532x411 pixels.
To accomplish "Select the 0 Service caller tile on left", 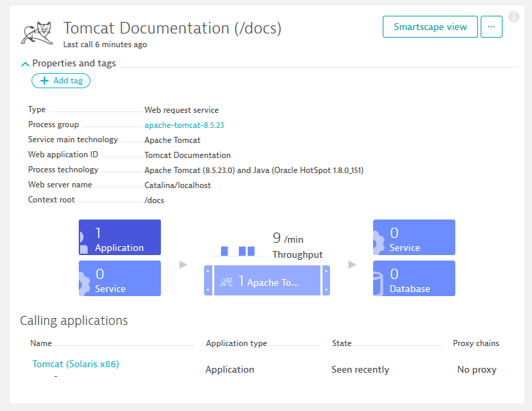I will 120,278.
